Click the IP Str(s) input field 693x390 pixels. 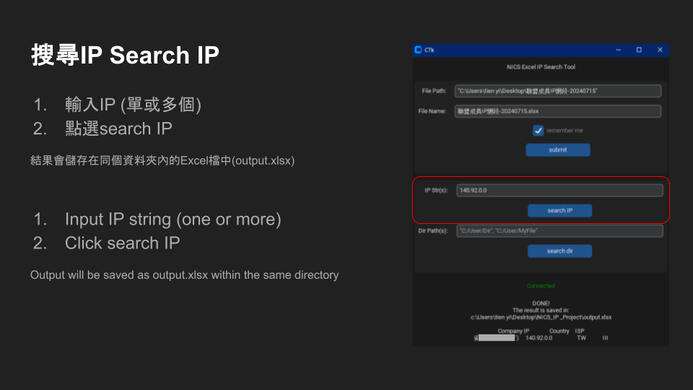point(560,190)
